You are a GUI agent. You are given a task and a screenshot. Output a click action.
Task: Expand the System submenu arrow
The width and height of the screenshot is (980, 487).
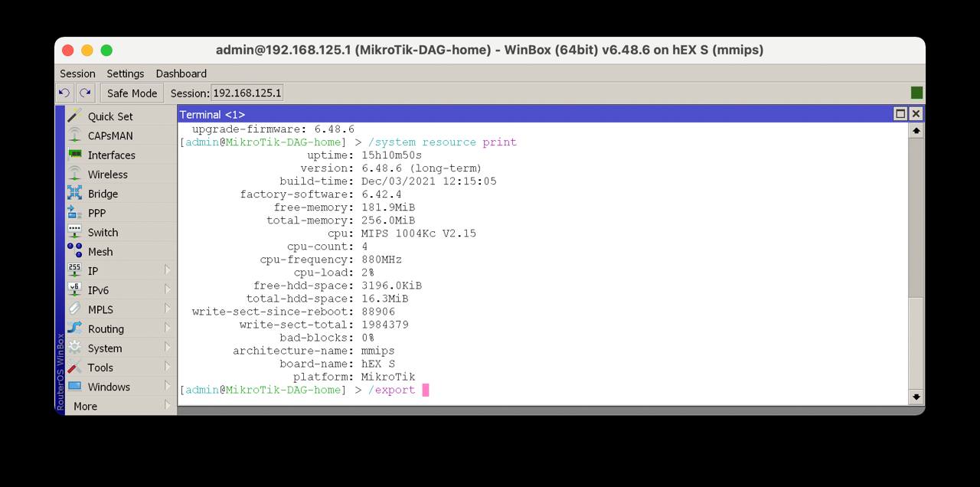pyautogui.click(x=168, y=348)
